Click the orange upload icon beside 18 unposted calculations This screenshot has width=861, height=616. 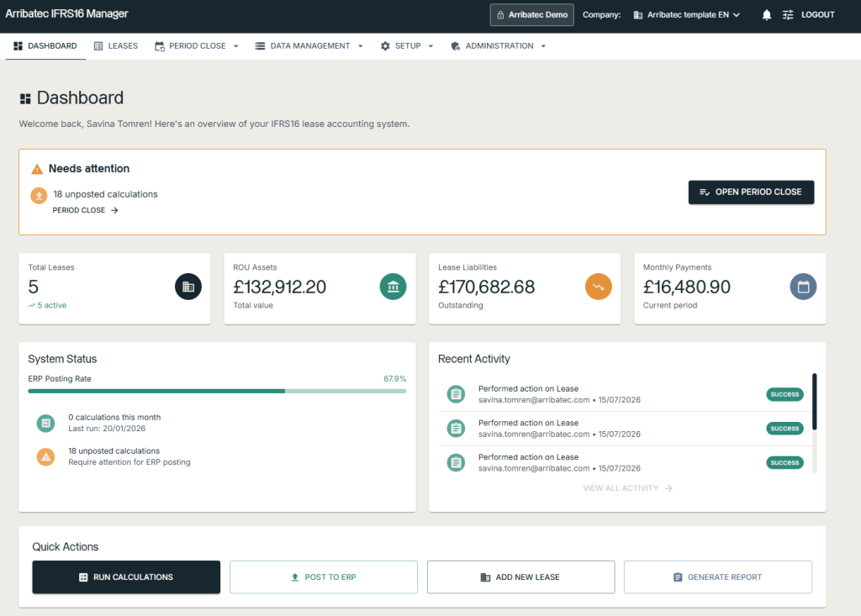click(x=39, y=196)
